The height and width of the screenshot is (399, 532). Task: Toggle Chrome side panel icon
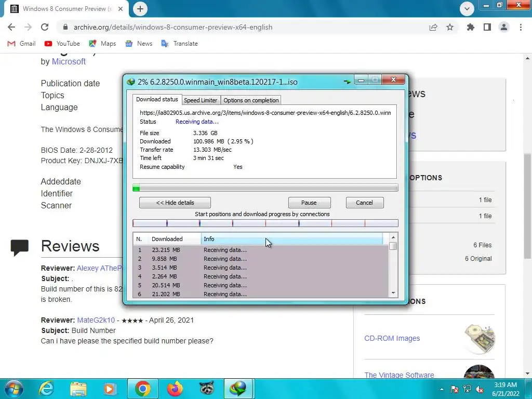pos(487,27)
